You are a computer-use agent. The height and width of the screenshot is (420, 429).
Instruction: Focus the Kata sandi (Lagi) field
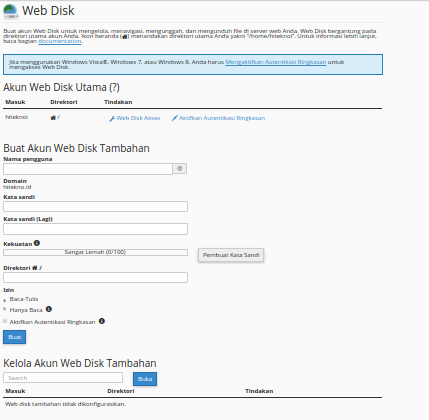click(95, 229)
